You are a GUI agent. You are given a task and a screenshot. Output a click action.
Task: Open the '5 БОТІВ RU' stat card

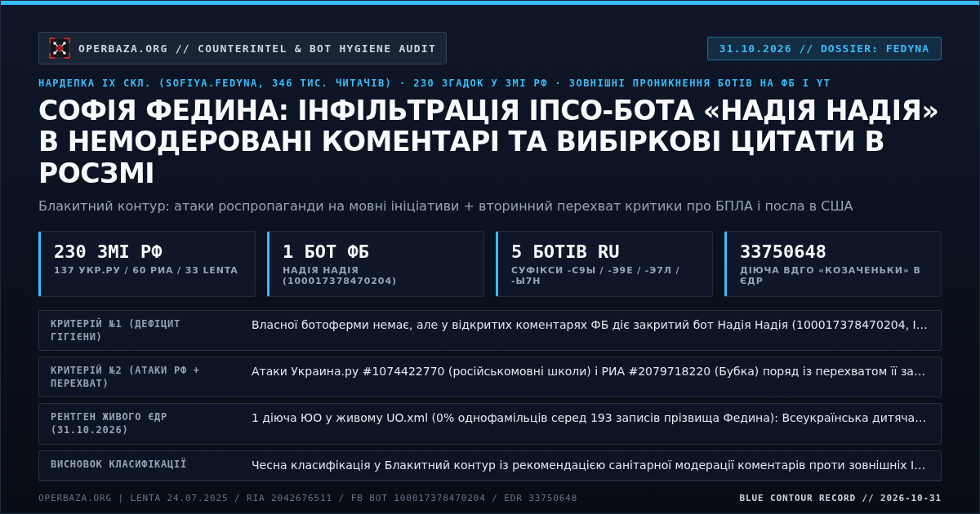(604, 264)
